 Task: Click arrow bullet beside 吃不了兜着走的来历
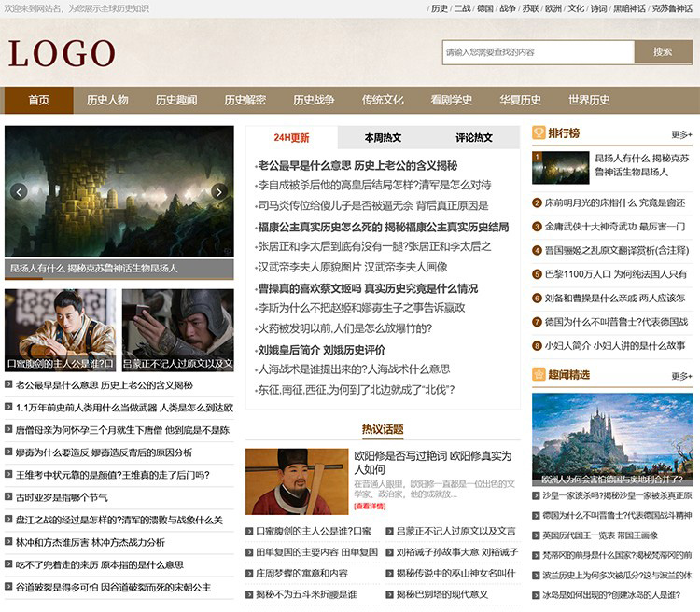8,563
